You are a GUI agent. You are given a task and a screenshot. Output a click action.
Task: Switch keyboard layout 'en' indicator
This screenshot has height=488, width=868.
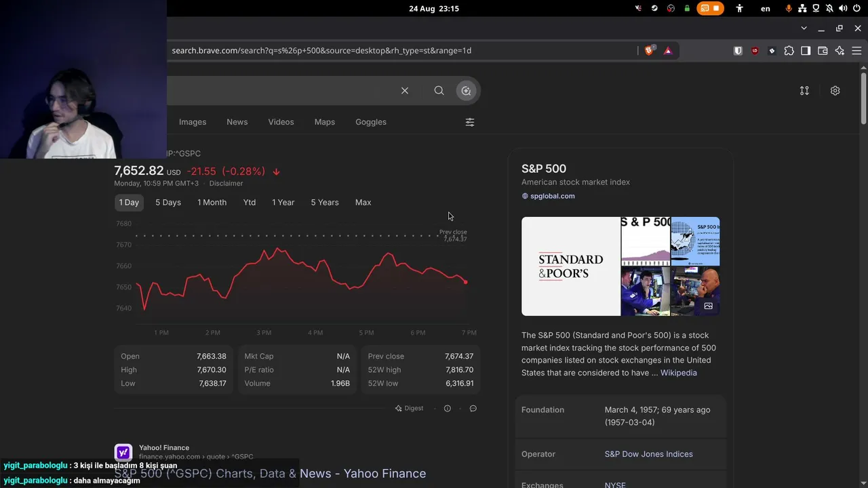[x=766, y=9]
